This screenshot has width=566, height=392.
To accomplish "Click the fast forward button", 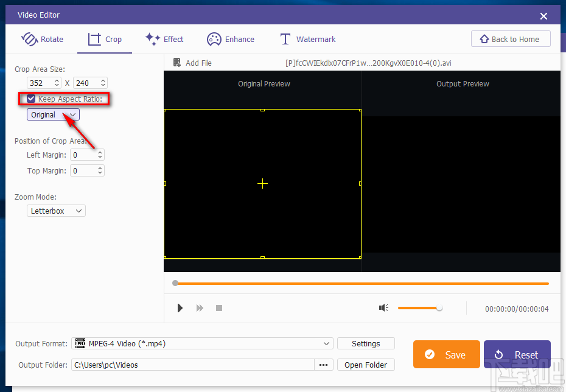I will (200, 308).
